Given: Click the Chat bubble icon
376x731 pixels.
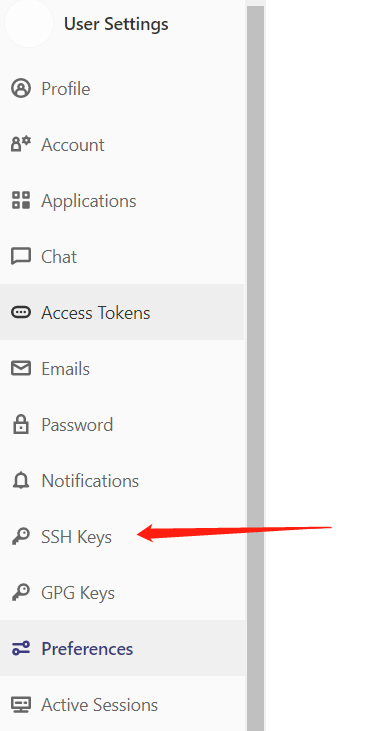Looking at the screenshot, I should [21, 256].
